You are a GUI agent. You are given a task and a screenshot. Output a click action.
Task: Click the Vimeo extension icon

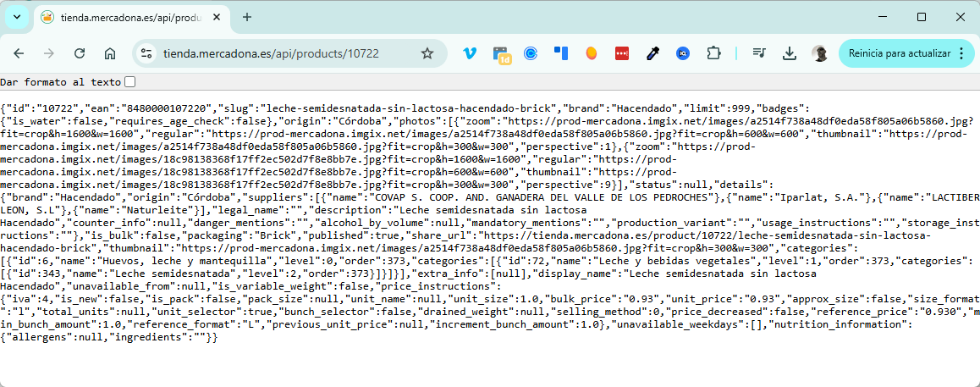click(470, 53)
